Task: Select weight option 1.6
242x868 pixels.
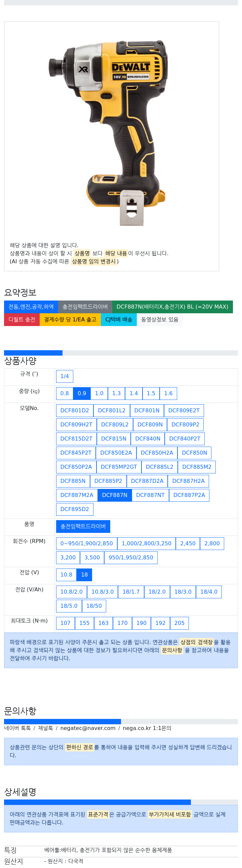Action: 168,393
